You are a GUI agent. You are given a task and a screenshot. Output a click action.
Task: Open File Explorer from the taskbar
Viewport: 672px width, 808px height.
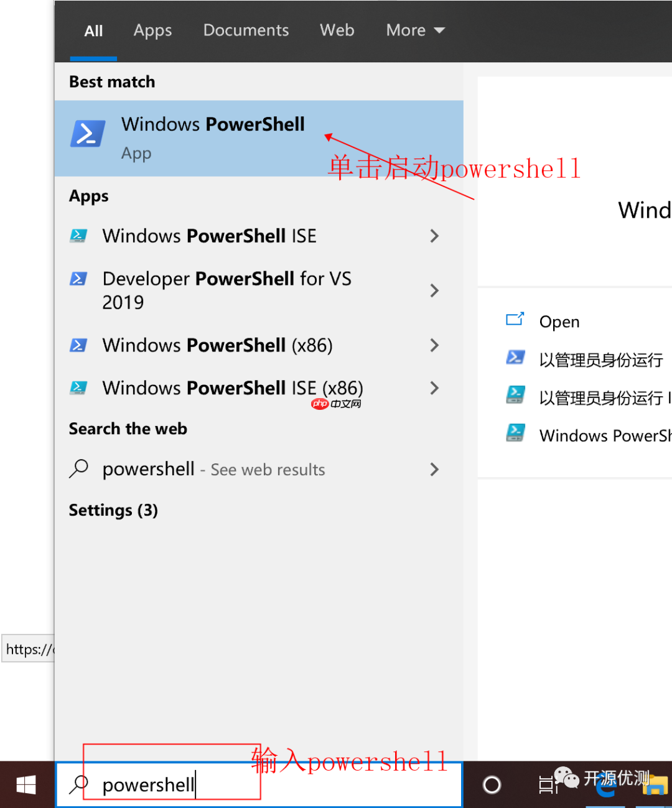[654, 786]
